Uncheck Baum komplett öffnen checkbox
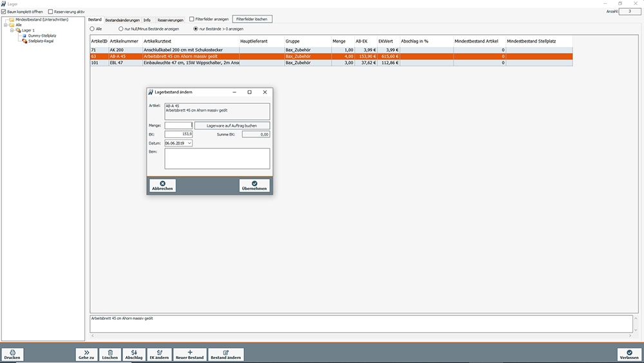This screenshot has height=363, width=644. tap(5, 12)
